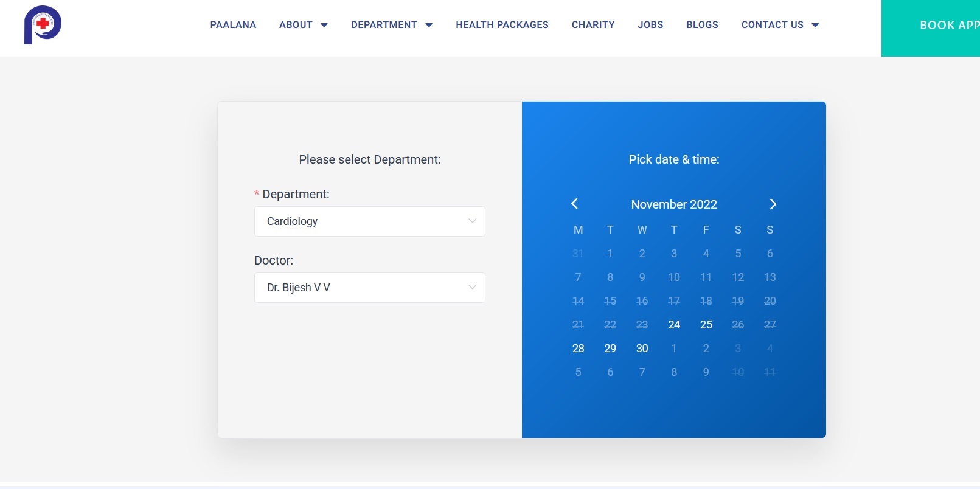980x489 pixels.
Task: Advance calendar to next month
Action: [x=773, y=204]
